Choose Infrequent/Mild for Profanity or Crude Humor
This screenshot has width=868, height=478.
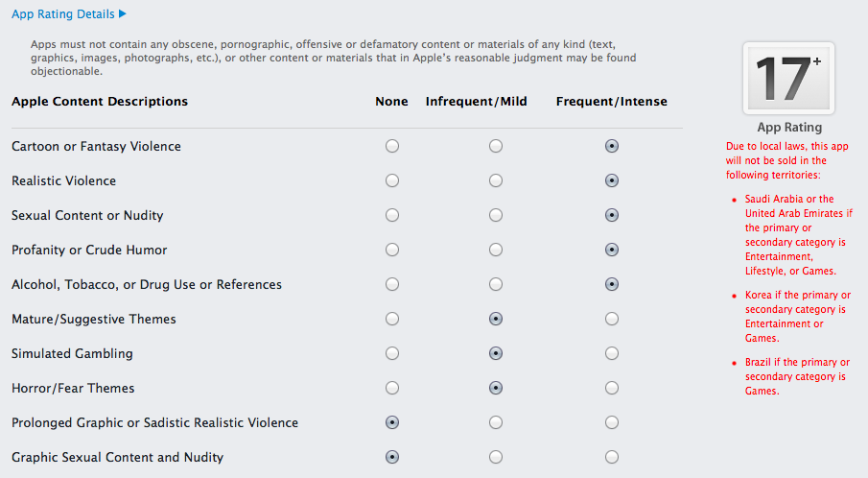pyautogui.click(x=496, y=250)
